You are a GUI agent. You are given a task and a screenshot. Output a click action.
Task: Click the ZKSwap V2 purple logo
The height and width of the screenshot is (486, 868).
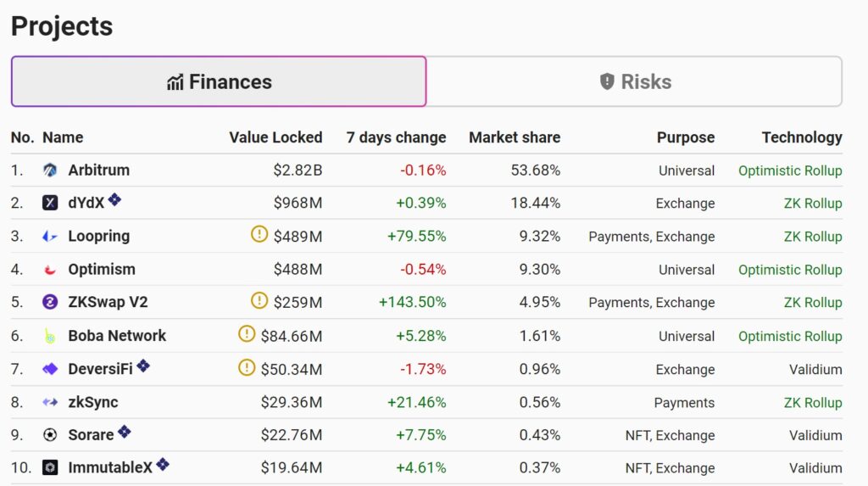(x=50, y=302)
